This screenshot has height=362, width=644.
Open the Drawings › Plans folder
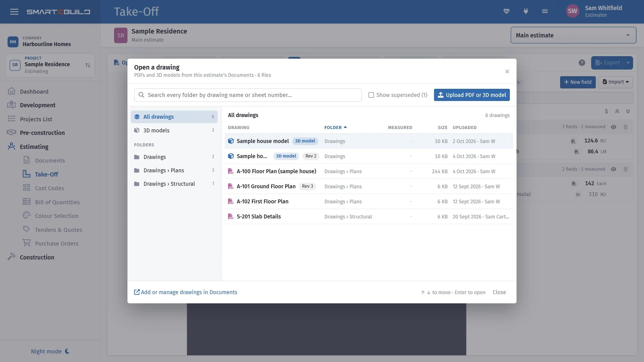[x=174, y=170]
